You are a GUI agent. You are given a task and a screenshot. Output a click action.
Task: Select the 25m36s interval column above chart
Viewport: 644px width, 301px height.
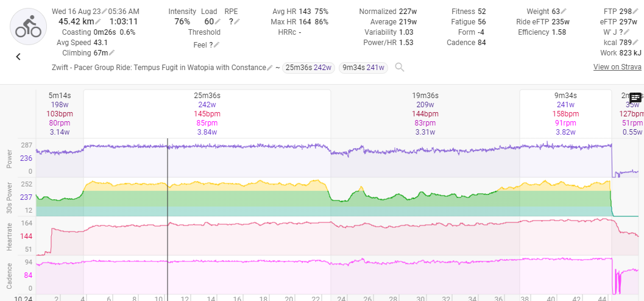click(207, 113)
